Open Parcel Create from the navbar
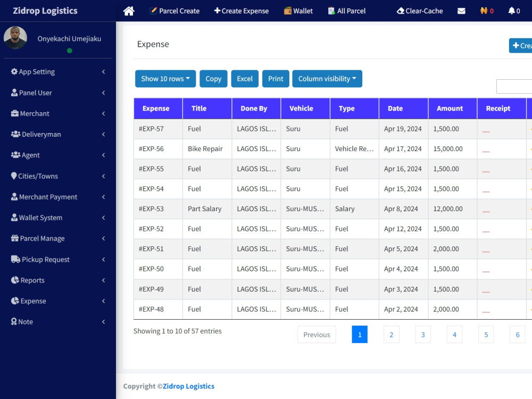This screenshot has width=532, height=399. pos(174,11)
